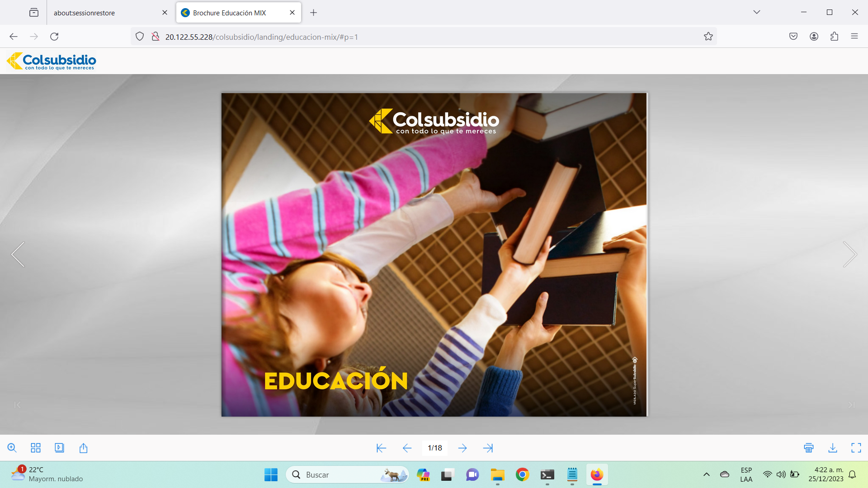This screenshot has height=488, width=868.
Task: Open a new browser tab
Action: [313, 13]
